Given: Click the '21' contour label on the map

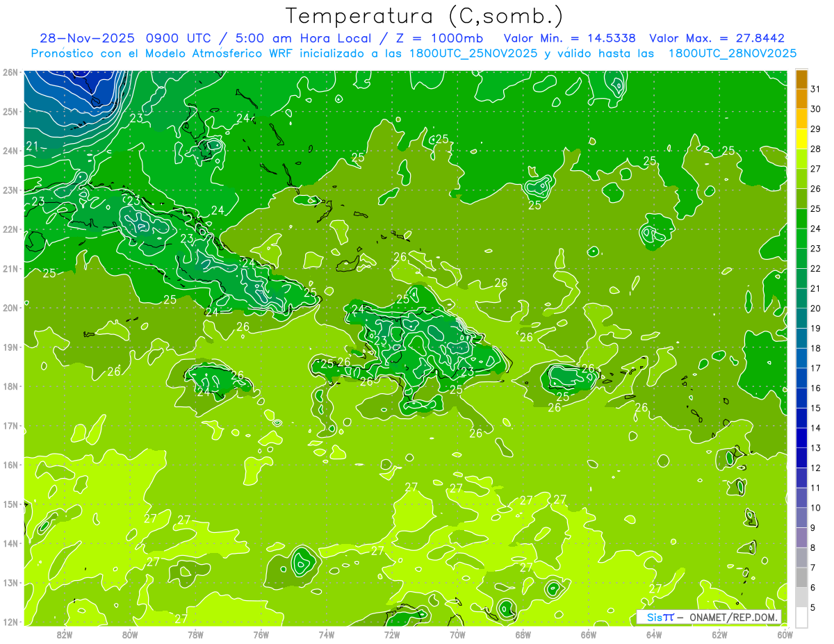Looking at the screenshot, I should point(33,146).
